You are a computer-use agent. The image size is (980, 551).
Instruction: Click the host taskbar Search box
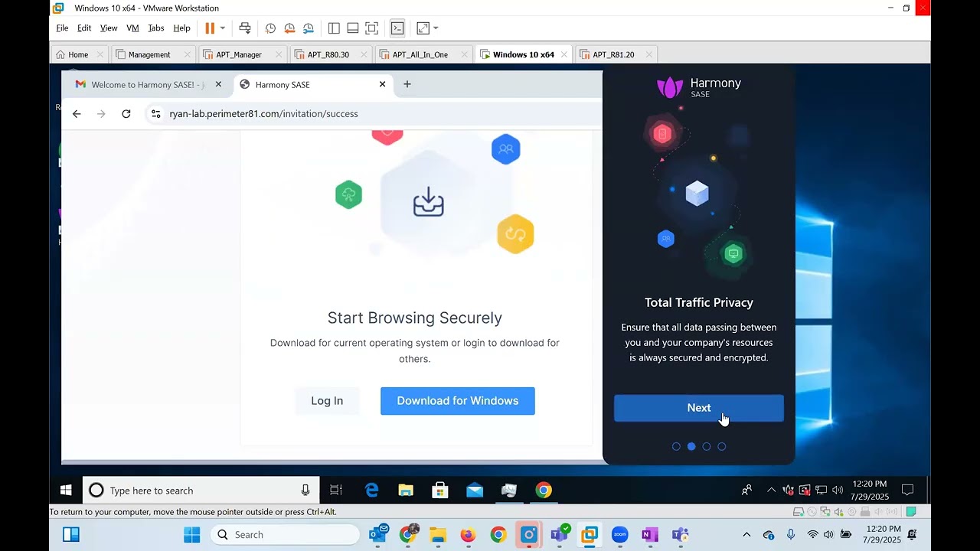pos(285,535)
